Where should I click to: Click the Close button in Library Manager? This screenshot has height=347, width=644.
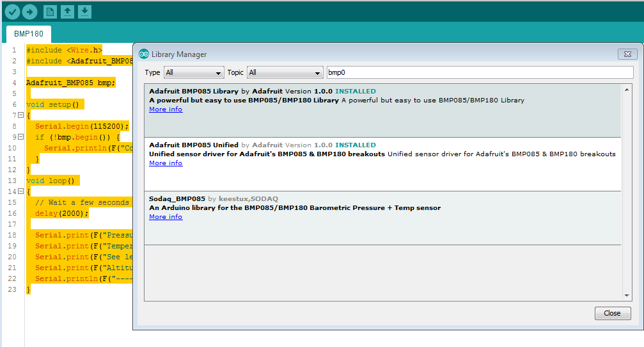[x=613, y=313]
